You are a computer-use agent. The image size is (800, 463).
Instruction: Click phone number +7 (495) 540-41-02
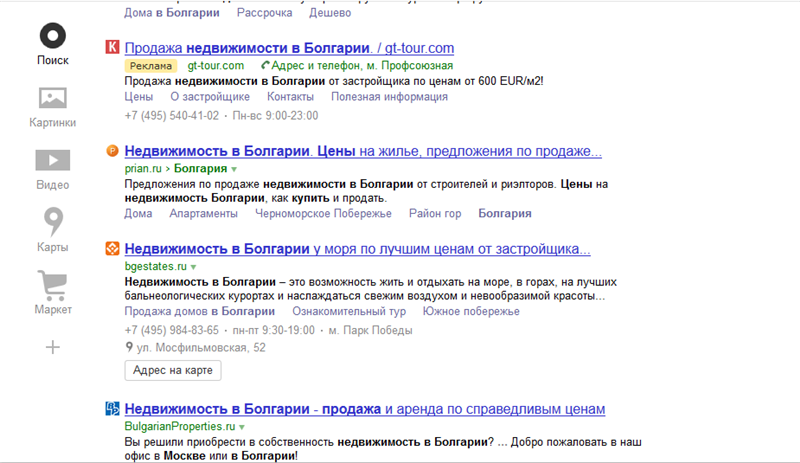172,116
